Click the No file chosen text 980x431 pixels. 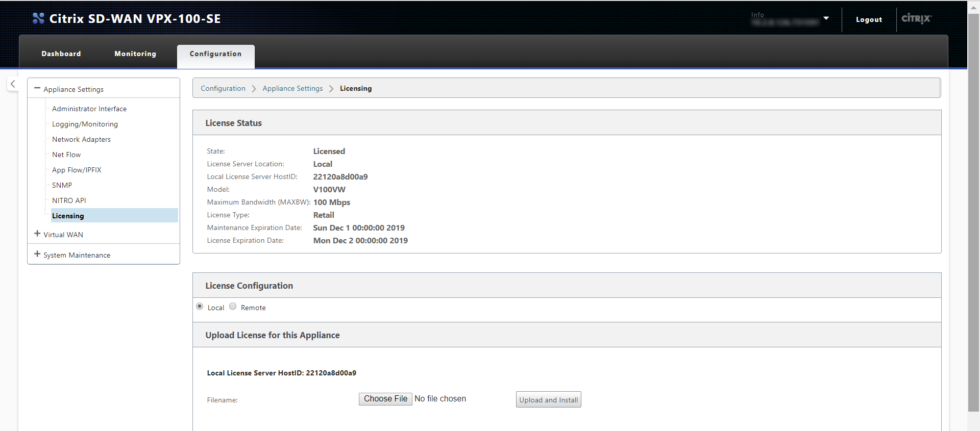coord(440,398)
